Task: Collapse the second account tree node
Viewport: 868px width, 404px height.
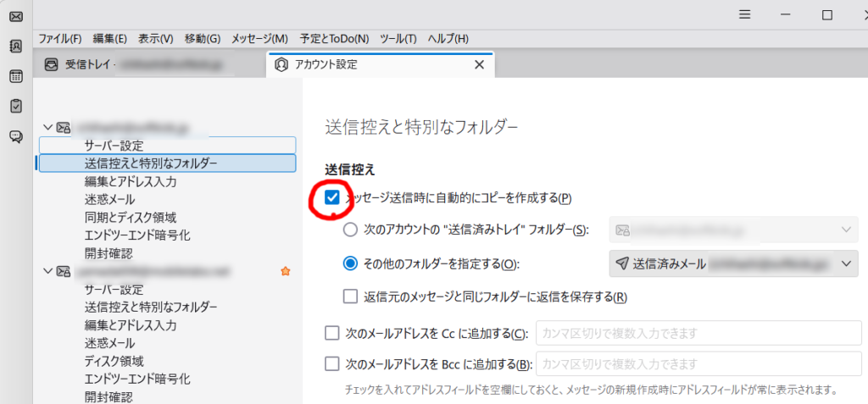Action: 47,271
